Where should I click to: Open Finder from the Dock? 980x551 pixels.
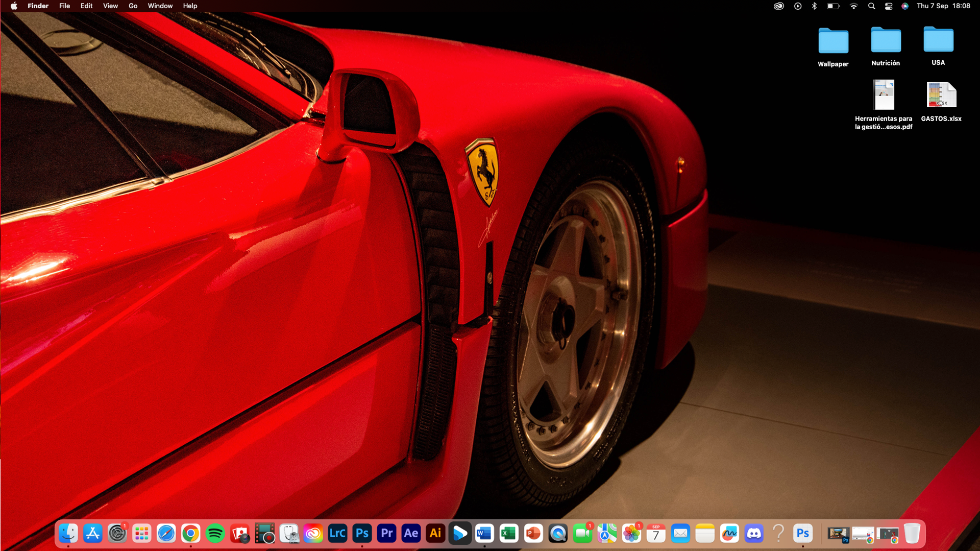[68, 534]
